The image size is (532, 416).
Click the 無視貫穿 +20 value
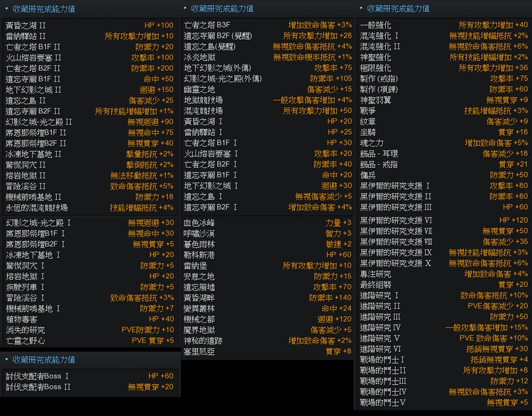coord(150,387)
